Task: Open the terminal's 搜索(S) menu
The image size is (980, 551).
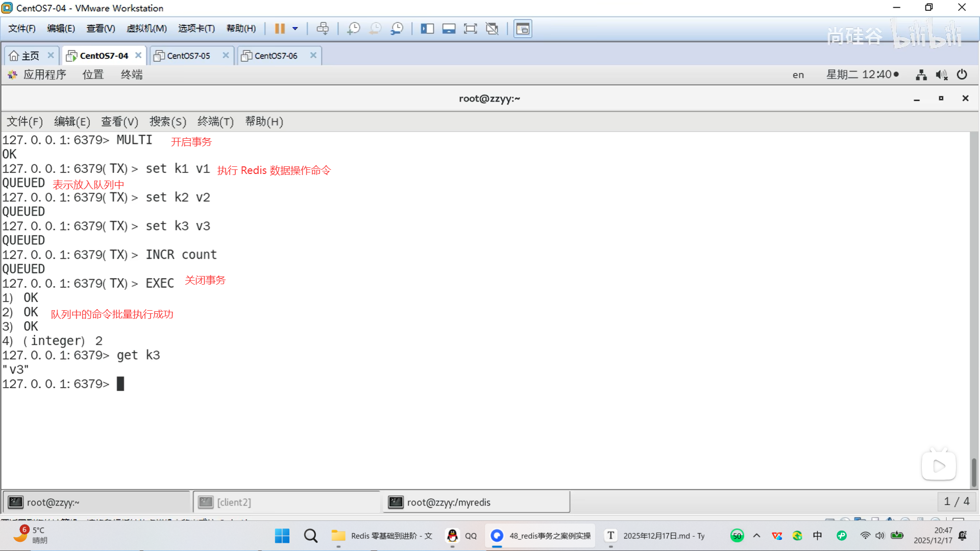Action: pyautogui.click(x=167, y=121)
